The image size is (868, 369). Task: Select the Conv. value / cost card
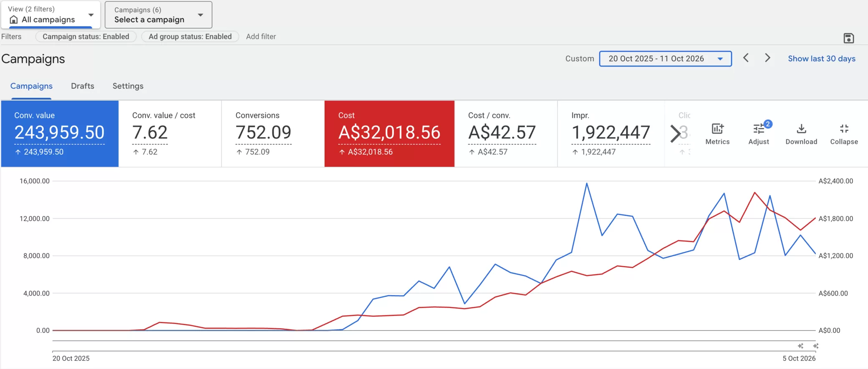click(x=170, y=133)
